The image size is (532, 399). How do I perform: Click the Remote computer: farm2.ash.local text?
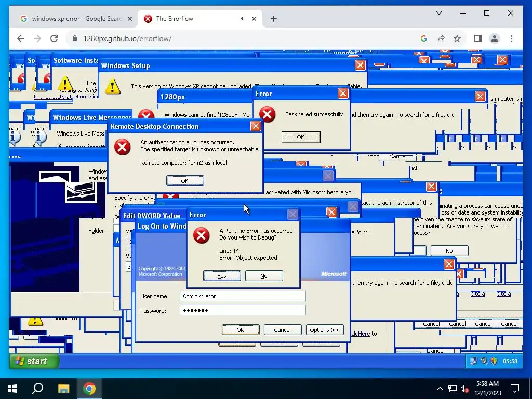[x=183, y=163]
